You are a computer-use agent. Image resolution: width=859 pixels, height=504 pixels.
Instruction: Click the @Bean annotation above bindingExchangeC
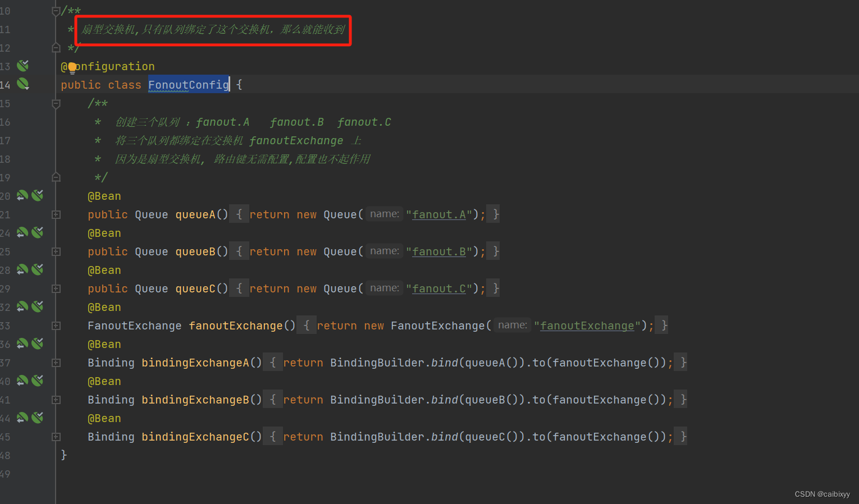(104, 418)
